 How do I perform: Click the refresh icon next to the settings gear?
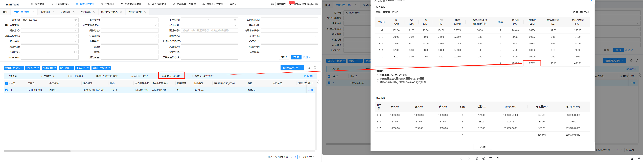(x=315, y=68)
